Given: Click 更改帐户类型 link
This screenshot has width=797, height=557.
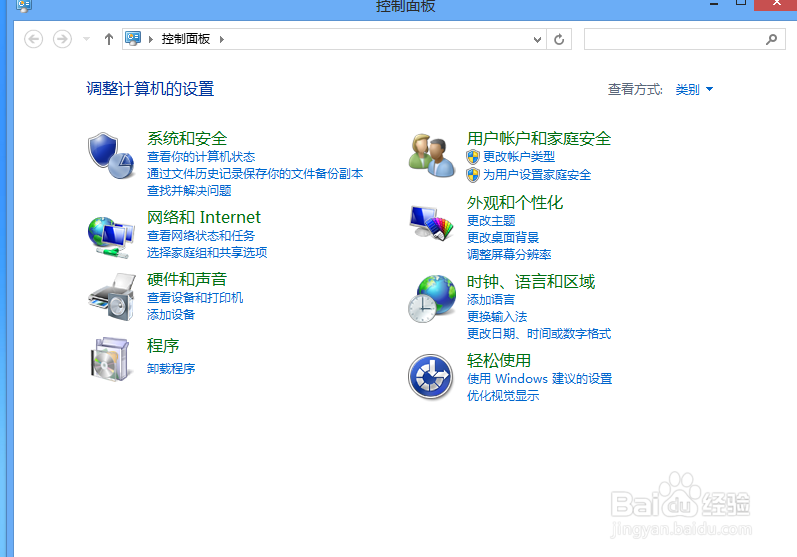Looking at the screenshot, I should [x=519, y=157].
